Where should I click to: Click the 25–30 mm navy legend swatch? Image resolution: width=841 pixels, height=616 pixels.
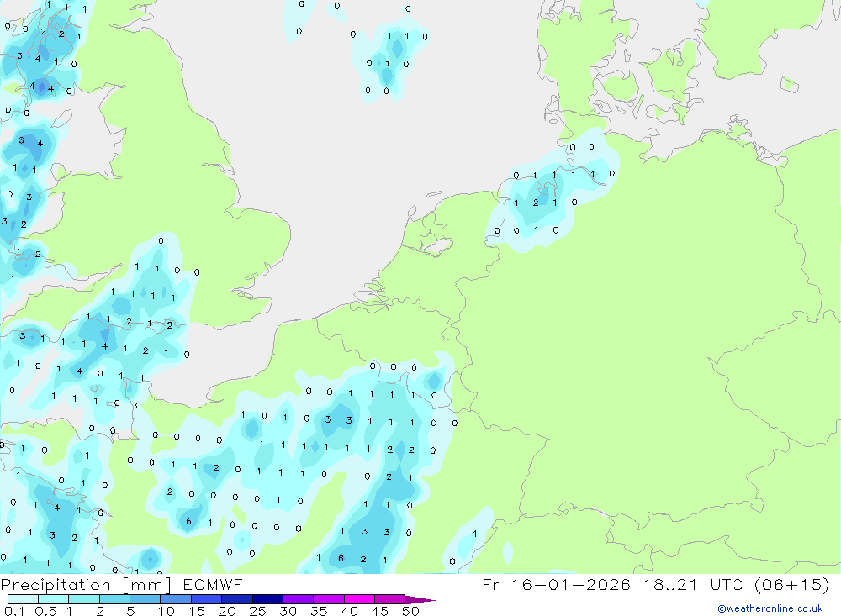click(x=267, y=599)
